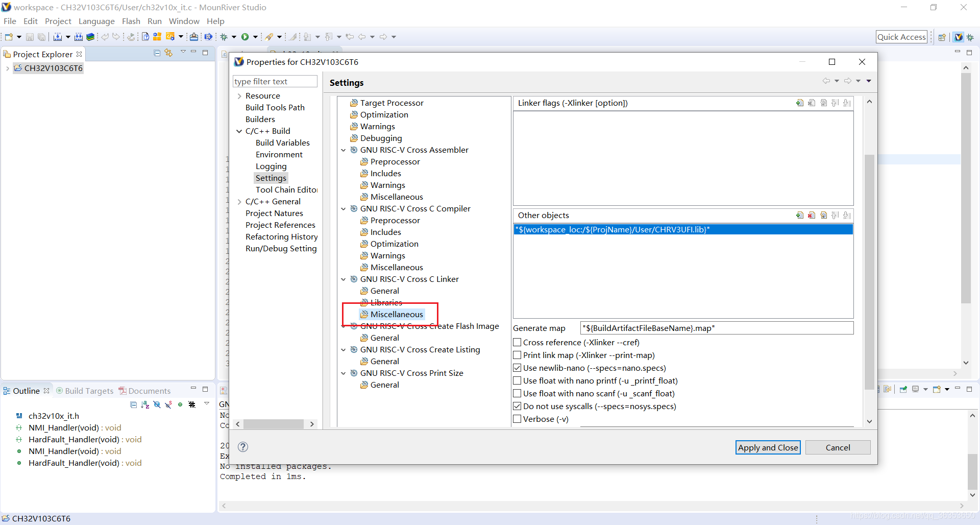This screenshot has height=525, width=980.
Task: Enable Print link map checkbox
Action: (517, 355)
